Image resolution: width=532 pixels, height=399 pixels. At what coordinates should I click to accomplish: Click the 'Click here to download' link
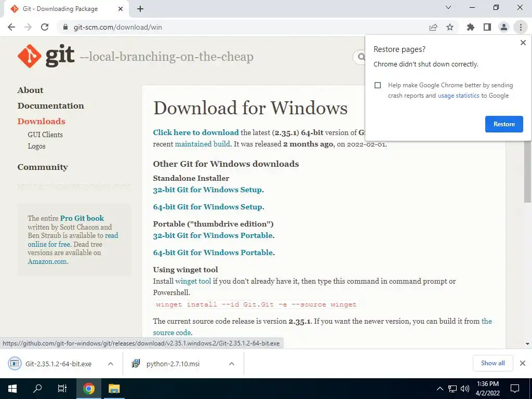click(x=196, y=132)
